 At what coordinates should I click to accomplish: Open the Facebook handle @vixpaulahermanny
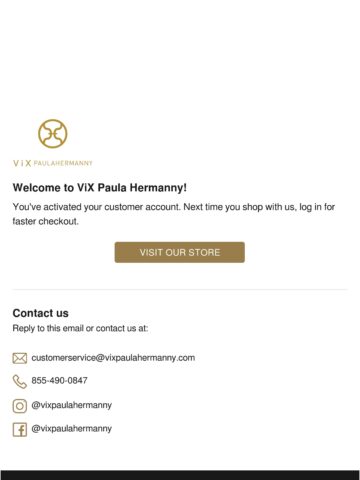tap(71, 429)
